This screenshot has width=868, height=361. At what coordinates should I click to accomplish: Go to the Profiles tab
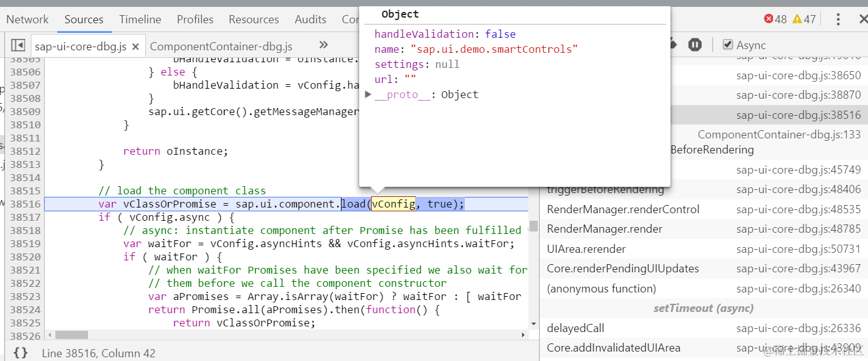(195, 19)
